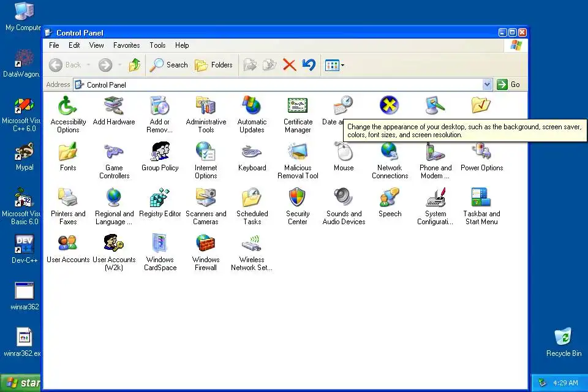Select the Folder Options icon with checkmark
Viewport: 588px width, 392px height.
pyautogui.click(x=481, y=105)
